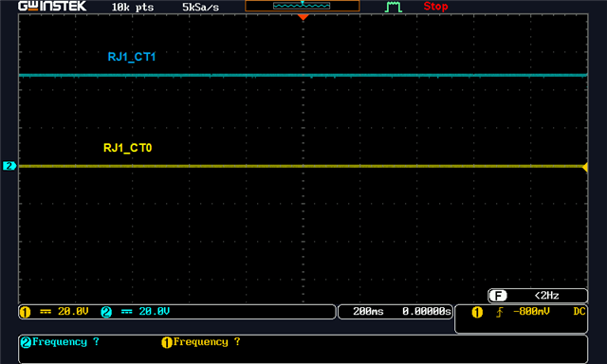607x364 pixels.
Task: Select the RJ1_CT1 channel label
Action: pyautogui.click(x=132, y=57)
